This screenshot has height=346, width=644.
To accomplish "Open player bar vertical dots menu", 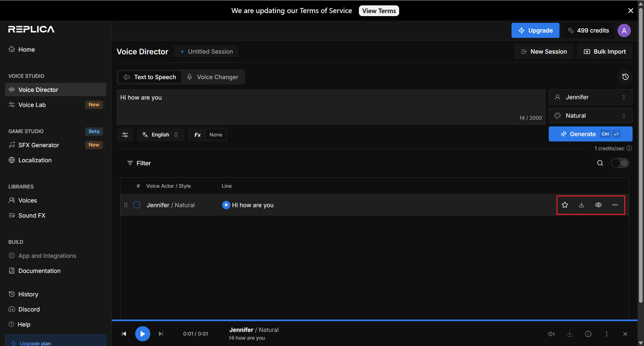I will [607, 334].
